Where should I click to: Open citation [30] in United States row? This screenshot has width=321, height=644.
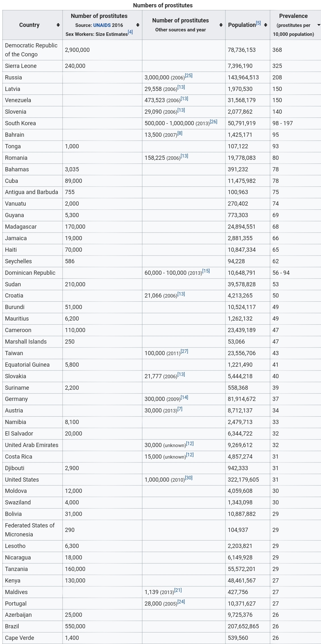pos(189,478)
